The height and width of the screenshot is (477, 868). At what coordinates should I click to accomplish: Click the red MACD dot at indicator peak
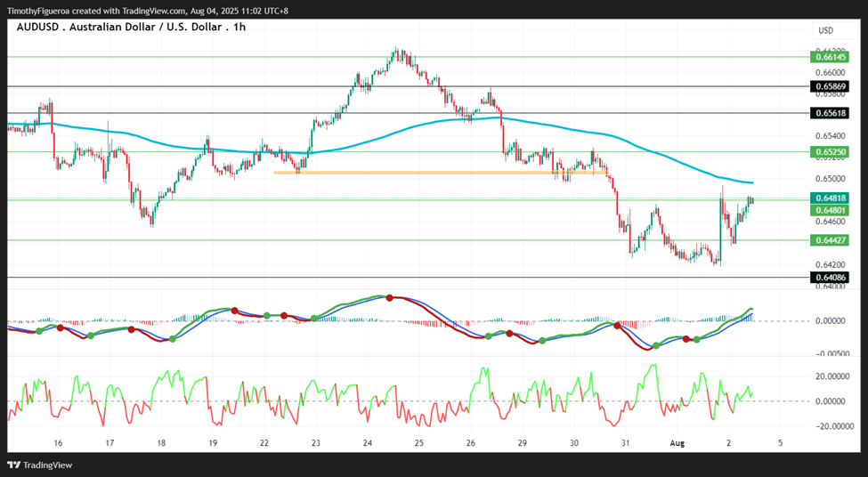pos(389,298)
